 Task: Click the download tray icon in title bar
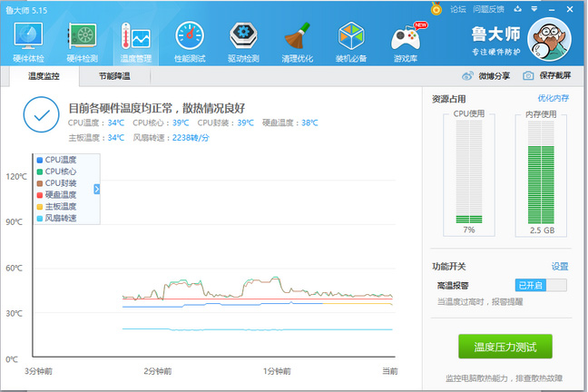(518, 9)
